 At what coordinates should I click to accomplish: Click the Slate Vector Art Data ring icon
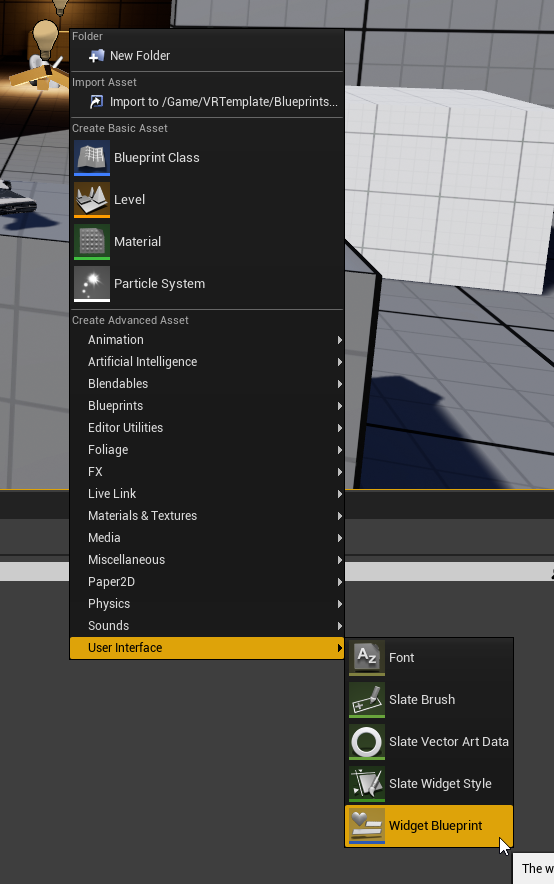click(x=367, y=741)
